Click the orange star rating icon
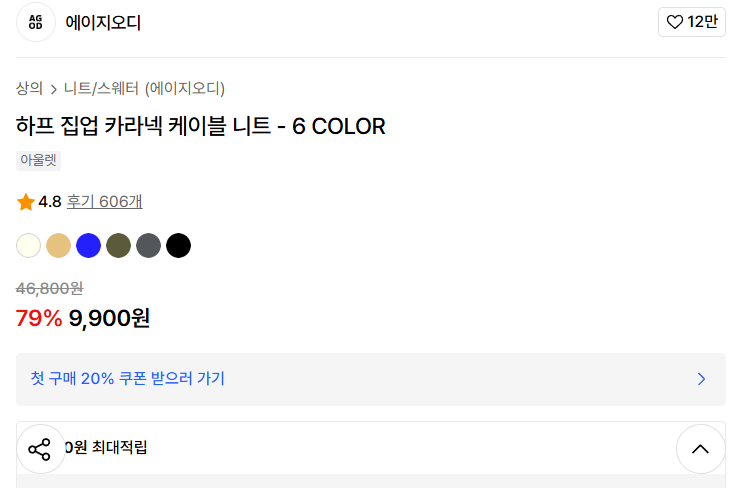Screen dimensions: 737x488 pyautogui.click(x=26, y=202)
